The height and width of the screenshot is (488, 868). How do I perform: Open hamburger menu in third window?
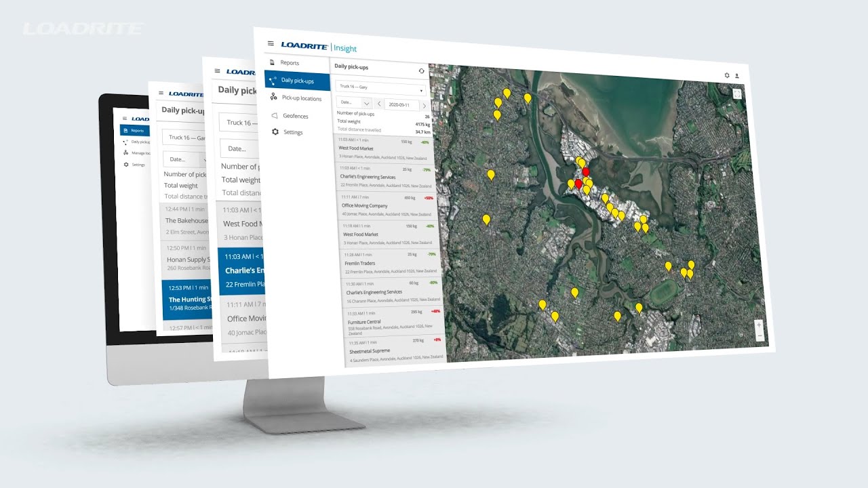tap(217, 70)
